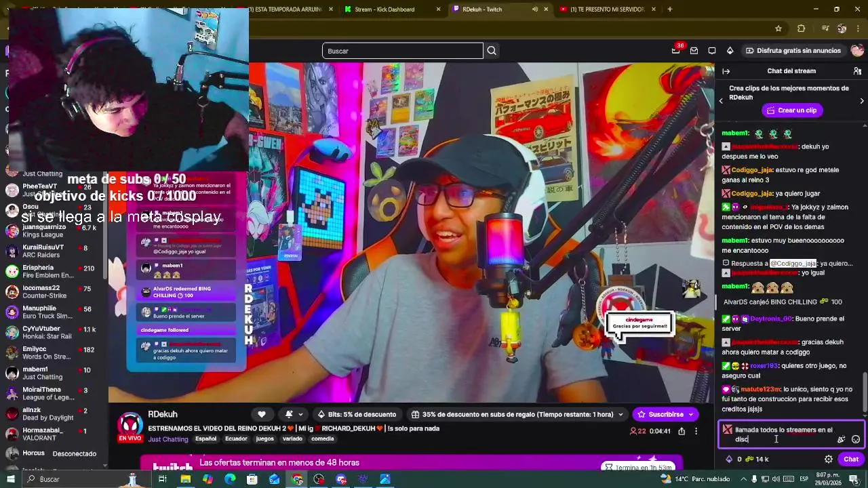Viewport: 868px width, 488px height.
Task: Open the RDekuh channel name link
Action: tap(163, 414)
